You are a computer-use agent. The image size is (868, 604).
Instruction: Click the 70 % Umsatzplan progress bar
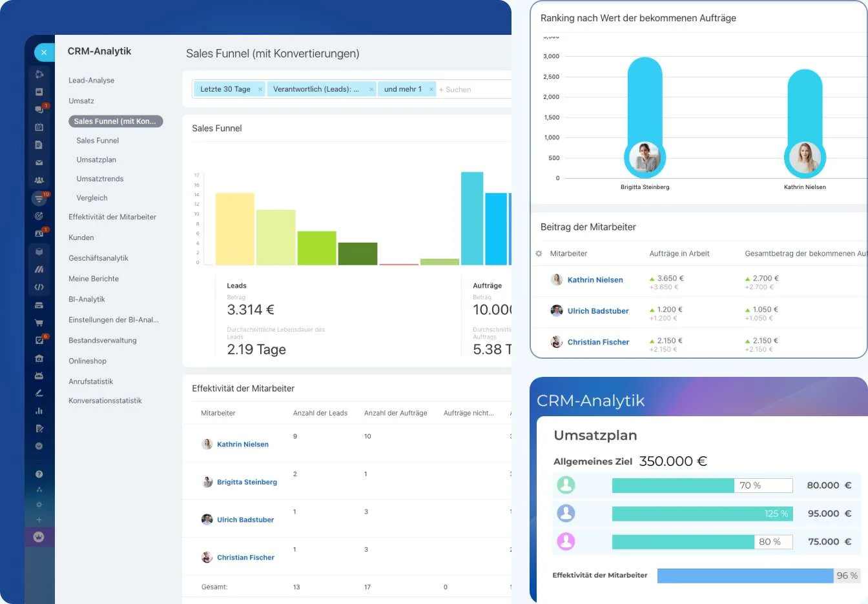pos(702,485)
